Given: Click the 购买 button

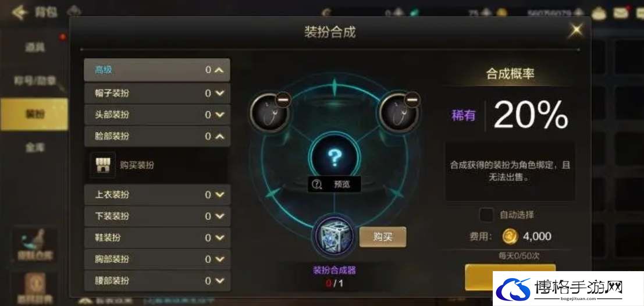Looking at the screenshot, I should click(x=383, y=237).
